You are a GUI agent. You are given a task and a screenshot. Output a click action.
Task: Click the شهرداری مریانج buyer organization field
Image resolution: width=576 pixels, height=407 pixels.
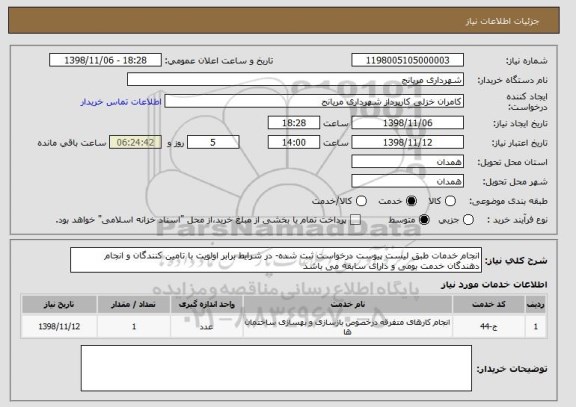[295, 80]
